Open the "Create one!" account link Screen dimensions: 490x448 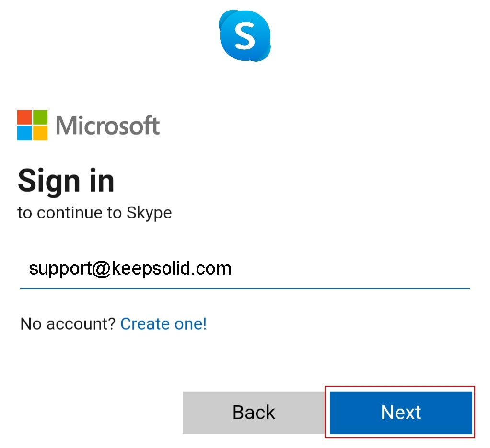(163, 324)
